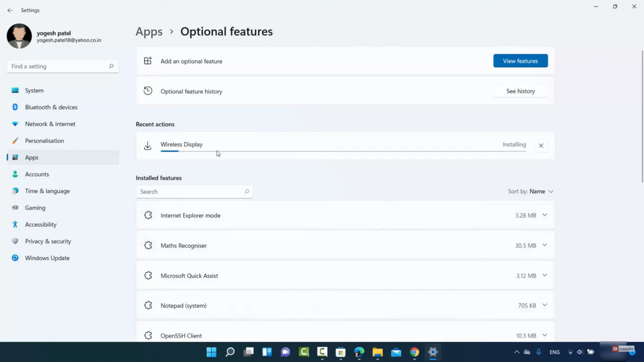The image size is (644, 362).
Task: Open Accounts settings
Action: (x=63, y=174)
